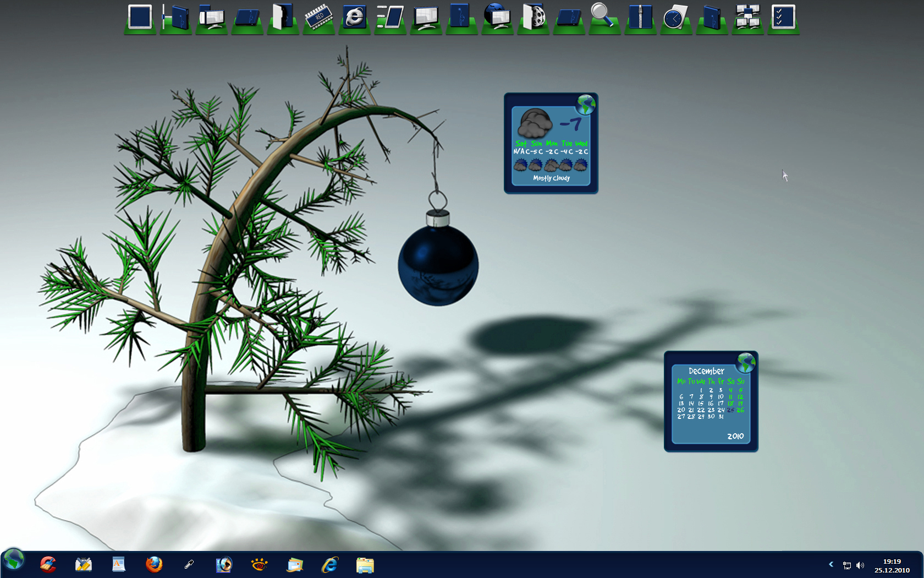Click the current temperature -7 reading

[571, 124]
